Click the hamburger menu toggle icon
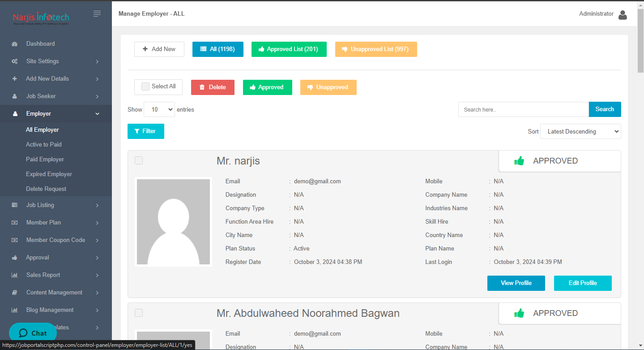644x350 pixels. point(97,14)
